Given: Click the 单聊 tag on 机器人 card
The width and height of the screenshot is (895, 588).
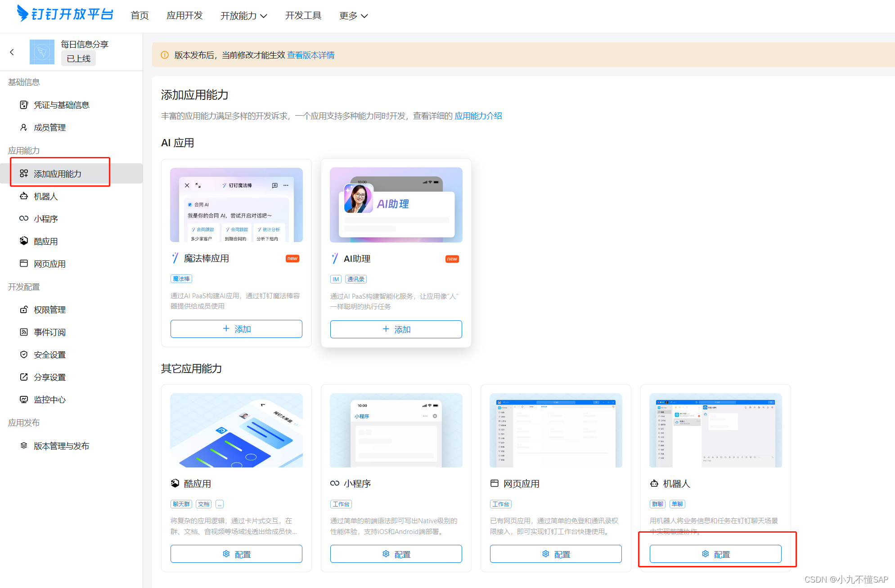Looking at the screenshot, I should 678,504.
